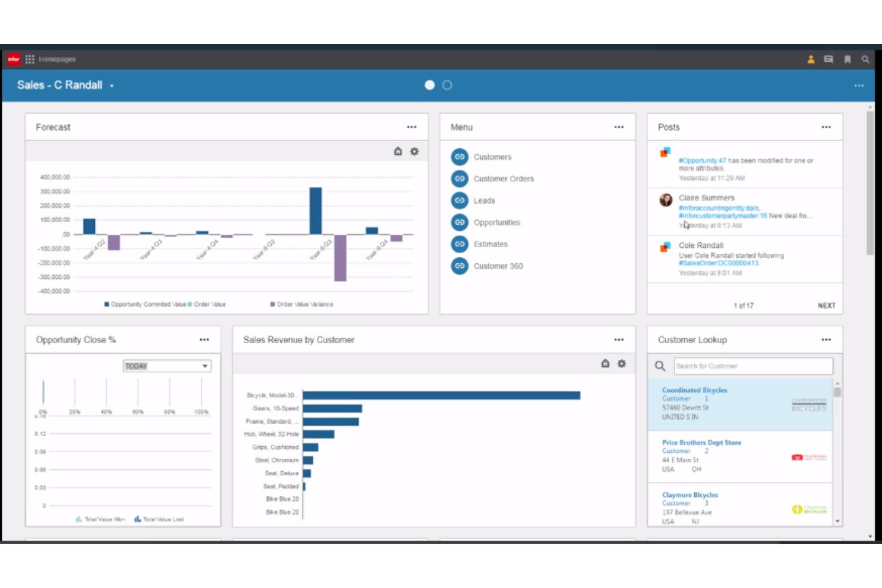
Task: Click the search magnifier in Customer Lookup
Action: coord(660,366)
